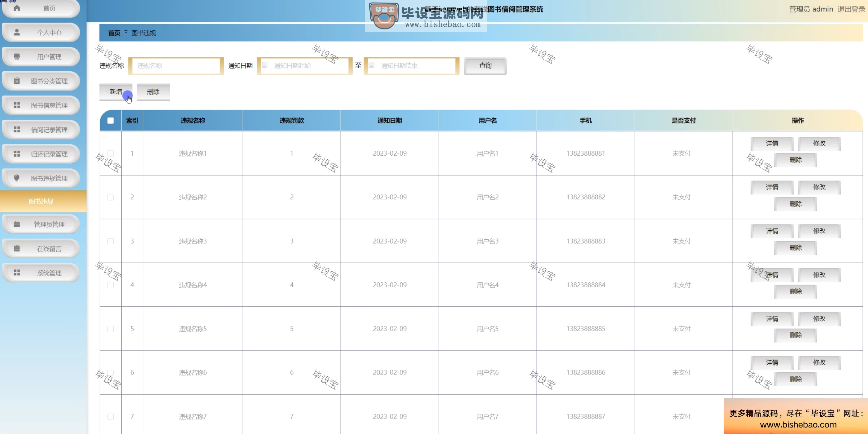This screenshot has height=434, width=868.
Task: Open 首页 in the sidebar menu
Action: click(x=41, y=8)
